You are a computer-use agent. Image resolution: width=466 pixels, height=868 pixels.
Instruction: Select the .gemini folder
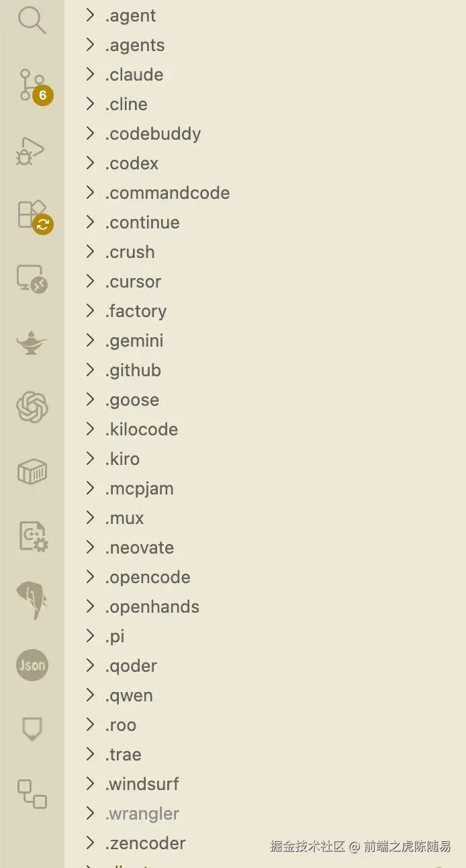click(134, 341)
